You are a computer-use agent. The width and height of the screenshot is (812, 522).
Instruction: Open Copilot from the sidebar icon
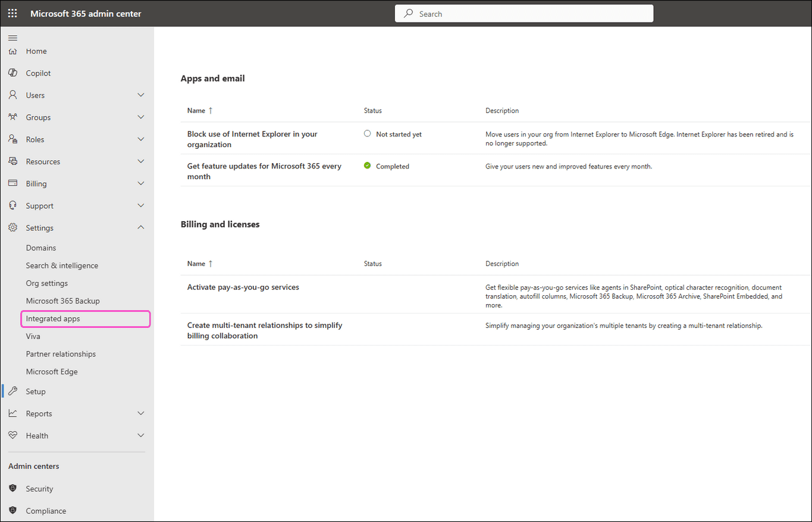tap(12, 73)
